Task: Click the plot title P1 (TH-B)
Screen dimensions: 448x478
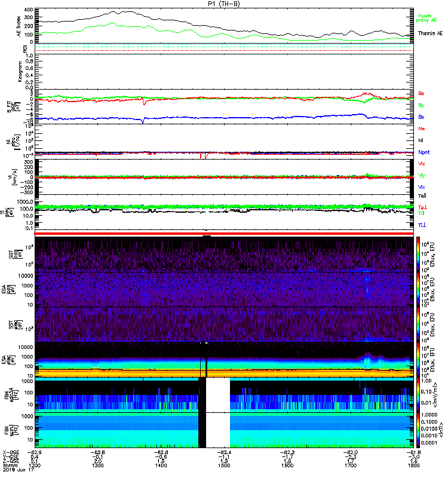Action: point(224,4)
